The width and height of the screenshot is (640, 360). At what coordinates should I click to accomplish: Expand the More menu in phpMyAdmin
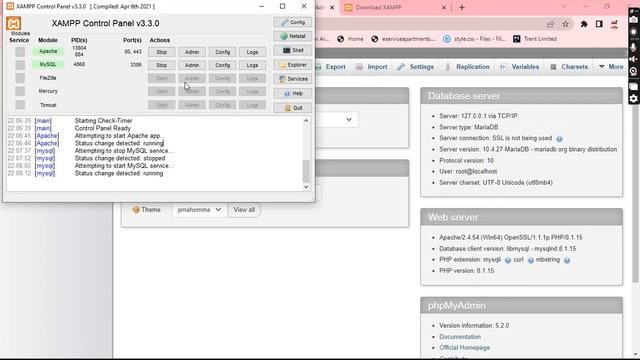pyautogui.click(x=611, y=67)
